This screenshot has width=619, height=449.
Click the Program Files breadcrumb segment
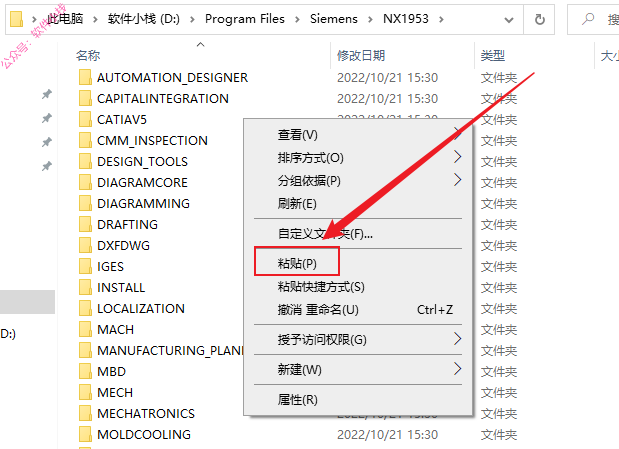pos(245,19)
